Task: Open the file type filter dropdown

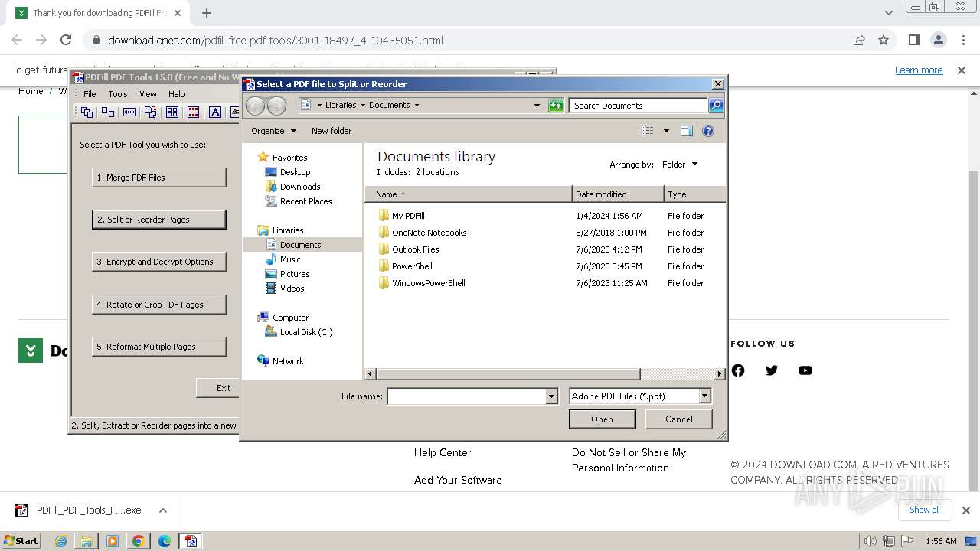Action: (705, 396)
